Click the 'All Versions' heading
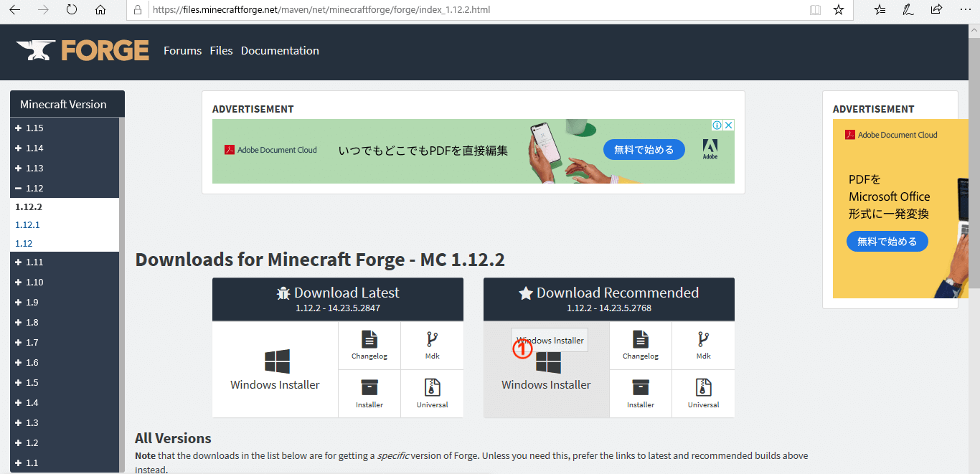Image resolution: width=980 pixels, height=474 pixels. click(x=173, y=438)
